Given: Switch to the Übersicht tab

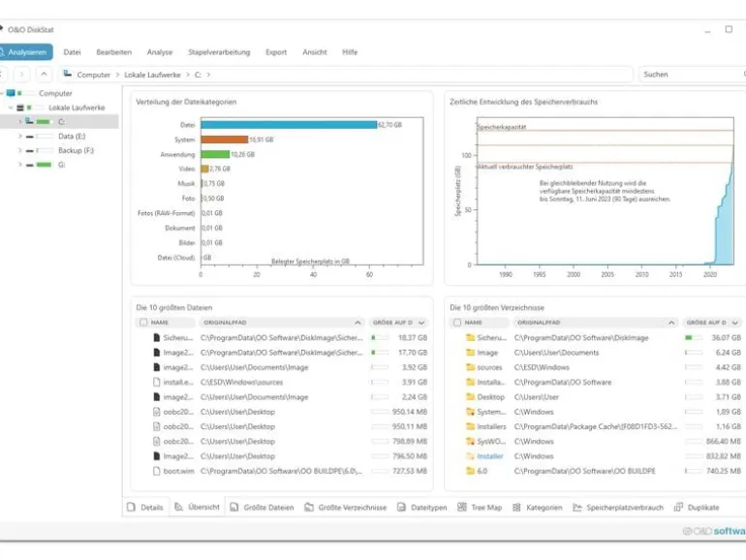Looking at the screenshot, I should tap(197, 507).
